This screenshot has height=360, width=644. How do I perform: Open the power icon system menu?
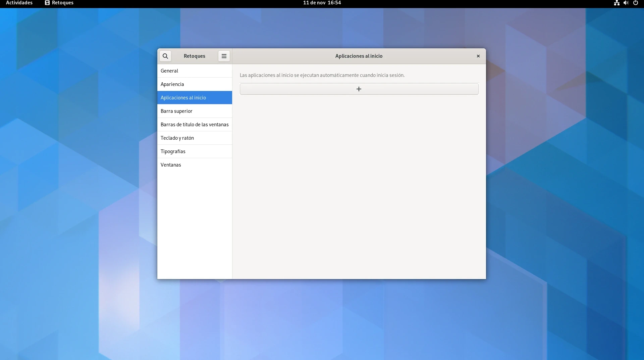(x=635, y=3)
